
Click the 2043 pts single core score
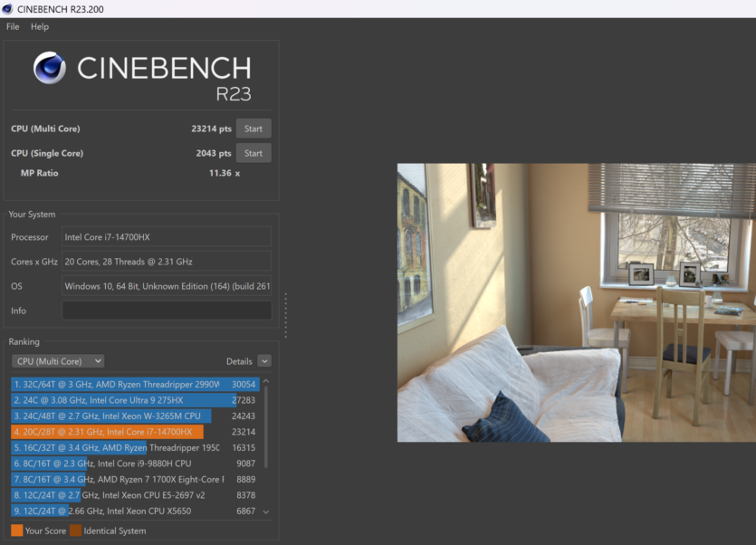[x=214, y=153]
